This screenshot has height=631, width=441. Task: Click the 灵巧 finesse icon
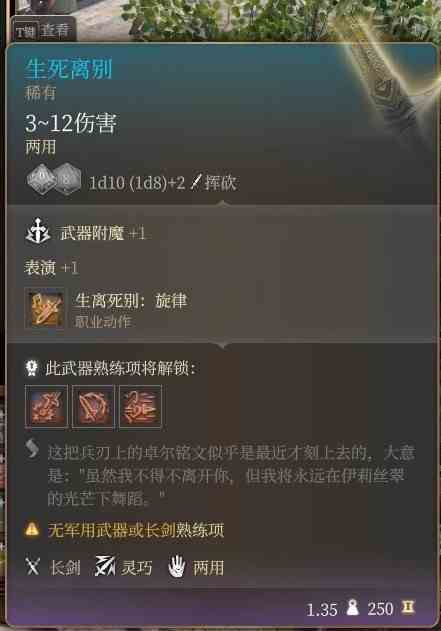[105, 566]
